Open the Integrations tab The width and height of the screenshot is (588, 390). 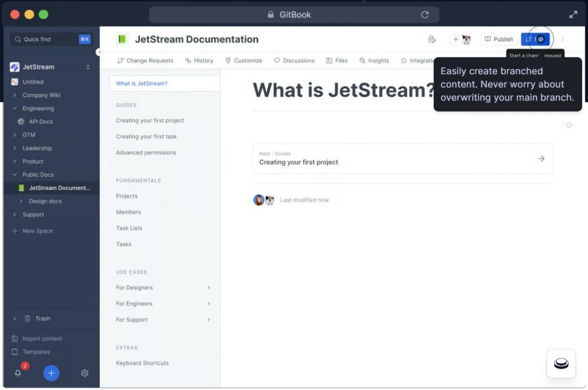click(x=417, y=60)
